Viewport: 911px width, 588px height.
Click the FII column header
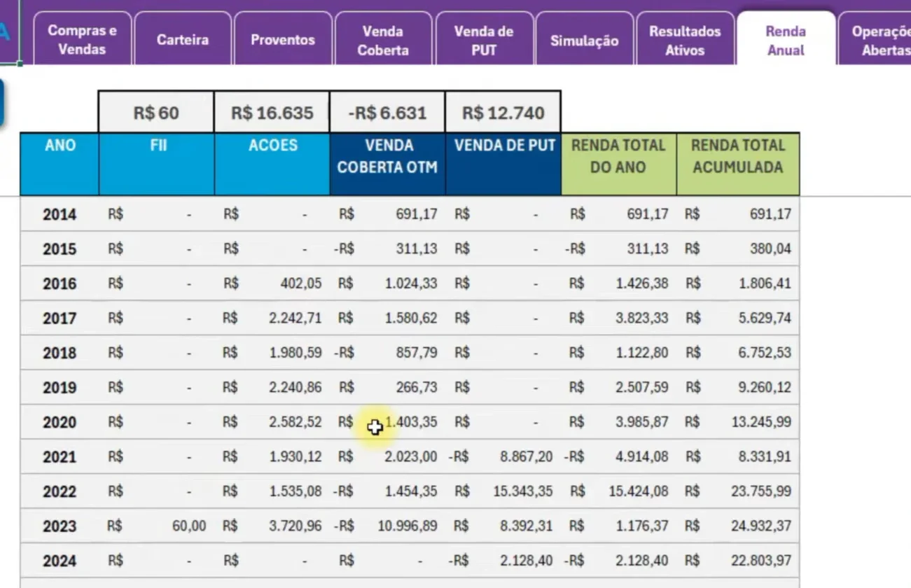pos(157,164)
